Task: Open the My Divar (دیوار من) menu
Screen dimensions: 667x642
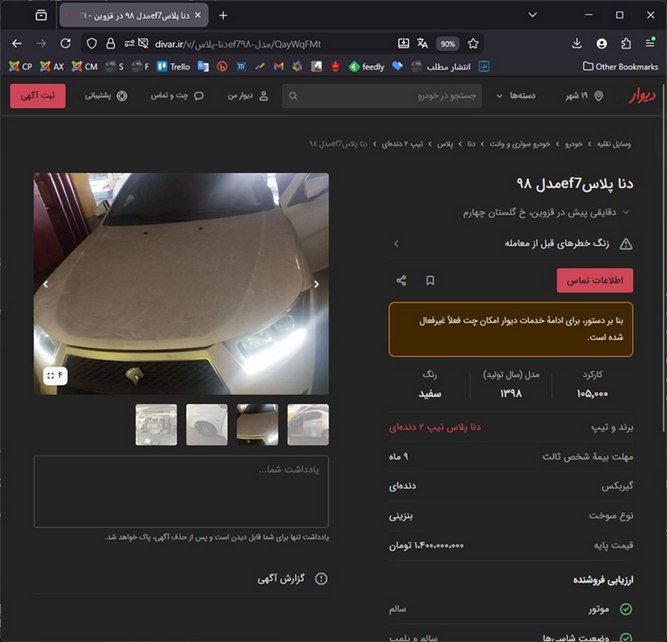Action: point(250,96)
